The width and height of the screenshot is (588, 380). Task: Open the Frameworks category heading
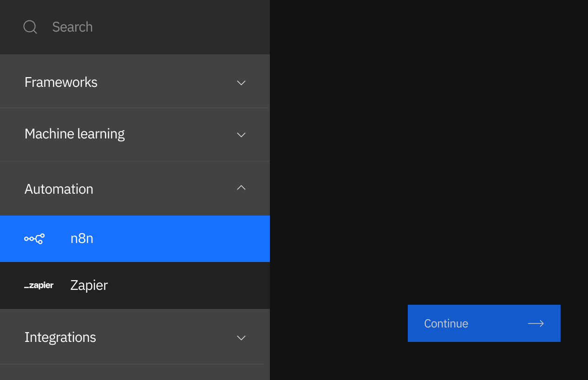[135, 81]
